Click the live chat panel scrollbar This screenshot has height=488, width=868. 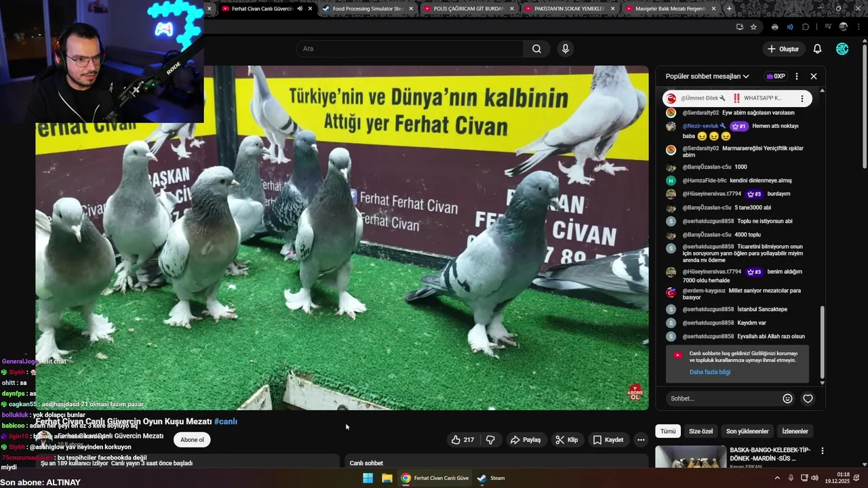[x=822, y=343]
